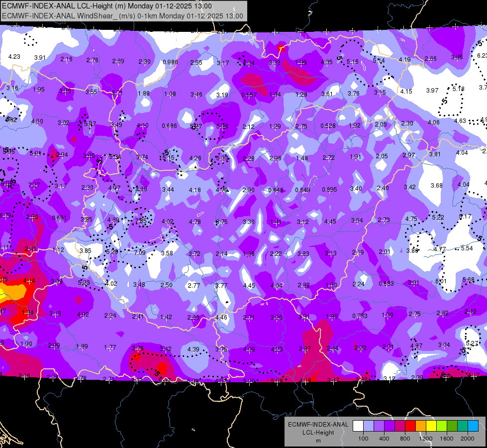
Task: Click the LCL-Height legend title text
Action: point(318,433)
